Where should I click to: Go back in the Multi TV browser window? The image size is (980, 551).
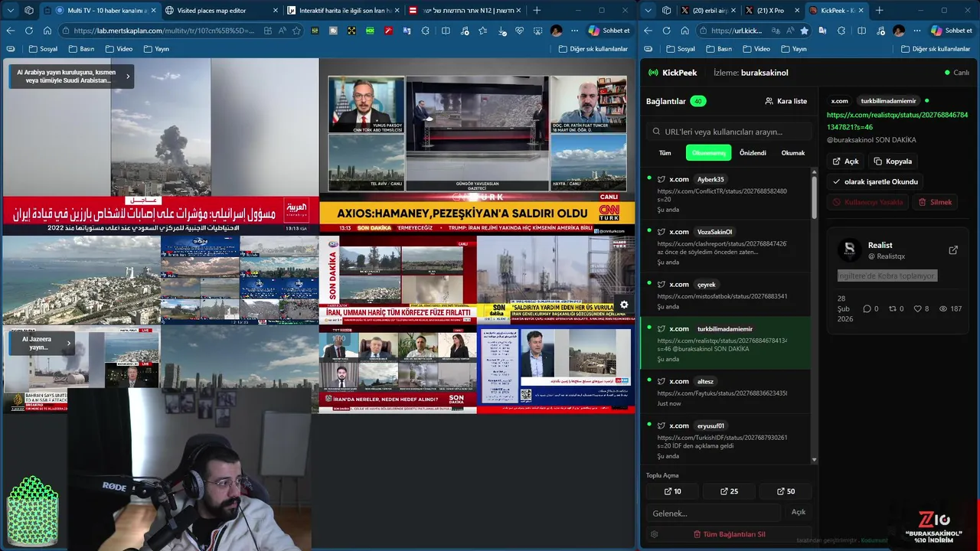(x=11, y=31)
